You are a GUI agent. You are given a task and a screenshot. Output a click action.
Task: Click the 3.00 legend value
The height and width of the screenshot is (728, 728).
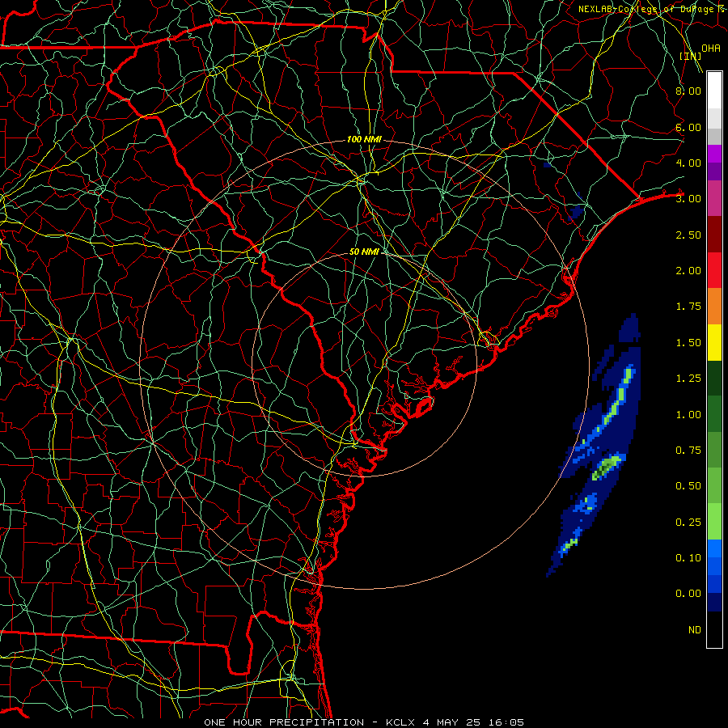coord(688,199)
